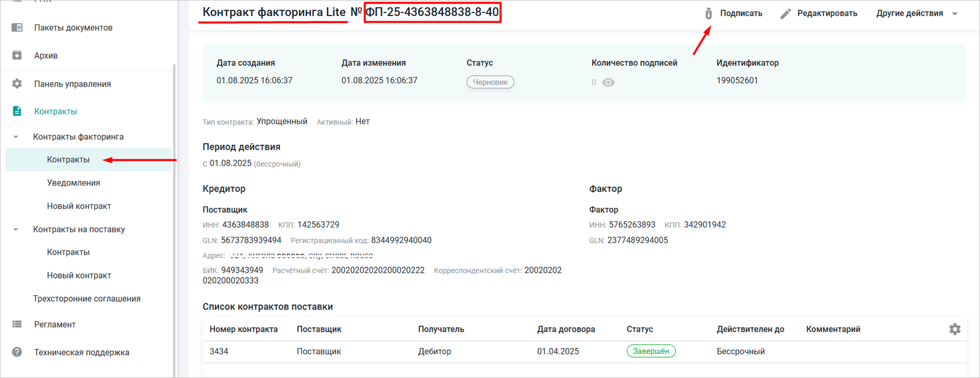Show signatures via the eye icon
The image size is (980, 378).
[x=609, y=82]
